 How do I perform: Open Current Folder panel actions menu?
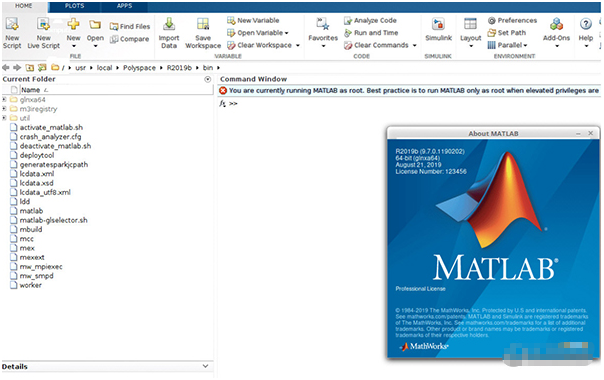pyautogui.click(x=208, y=79)
